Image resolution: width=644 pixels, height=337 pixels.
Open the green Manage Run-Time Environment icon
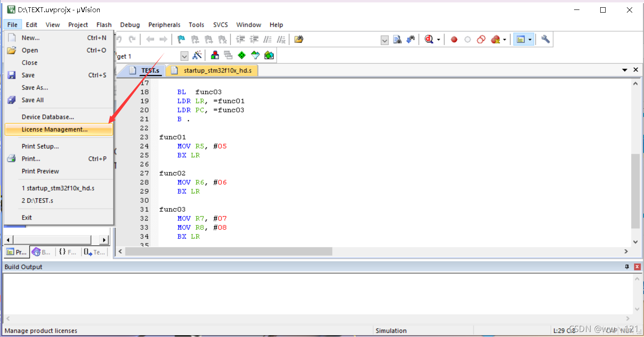242,56
